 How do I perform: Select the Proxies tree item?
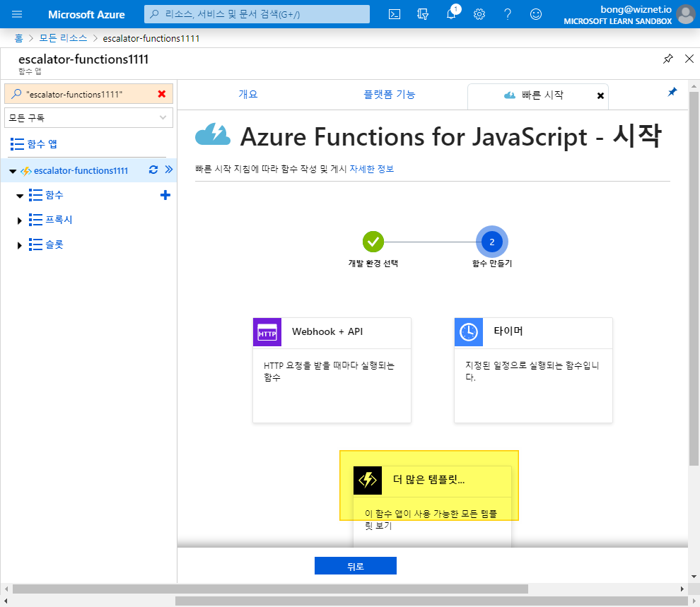[x=59, y=220]
